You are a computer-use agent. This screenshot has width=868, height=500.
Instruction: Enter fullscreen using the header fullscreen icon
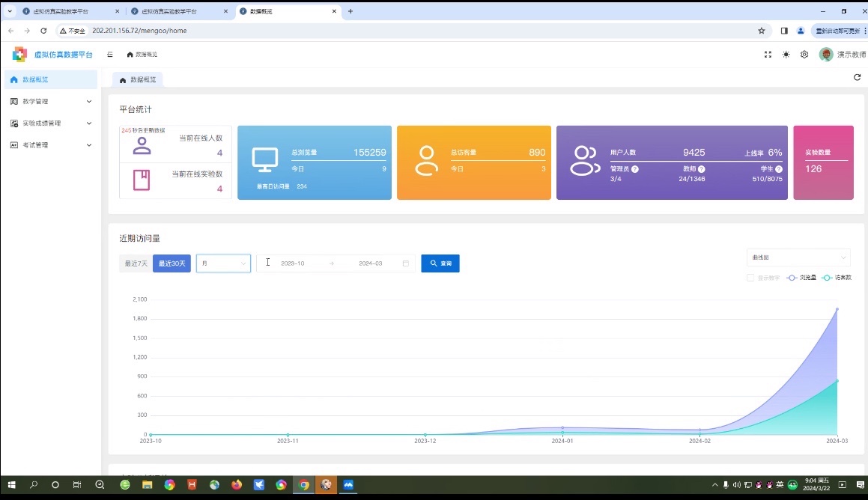coord(768,55)
